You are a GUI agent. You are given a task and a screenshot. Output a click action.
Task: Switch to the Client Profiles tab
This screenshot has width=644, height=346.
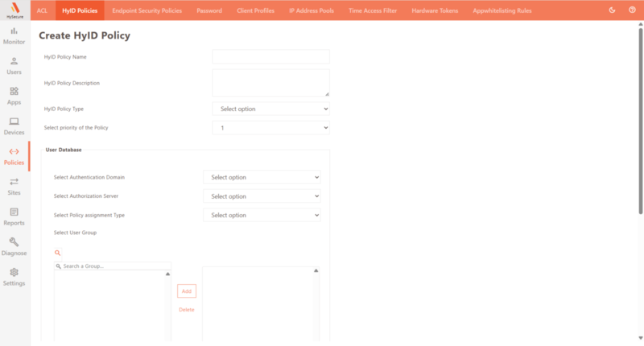tap(255, 10)
